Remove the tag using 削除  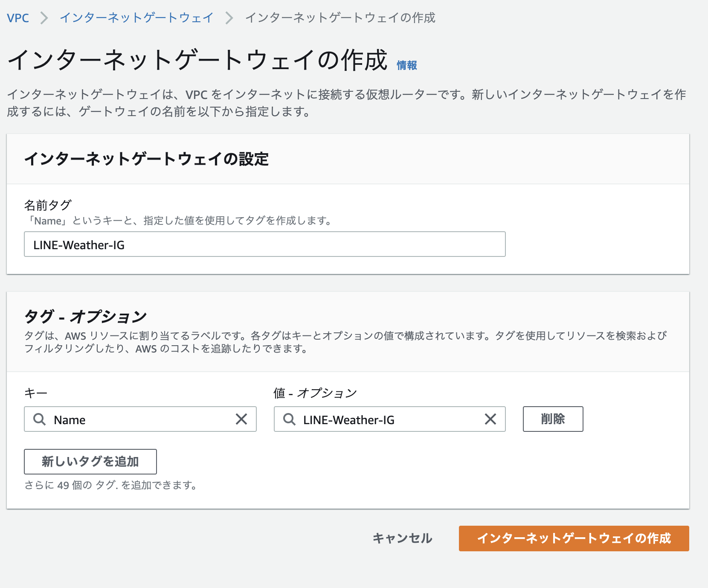pos(553,419)
